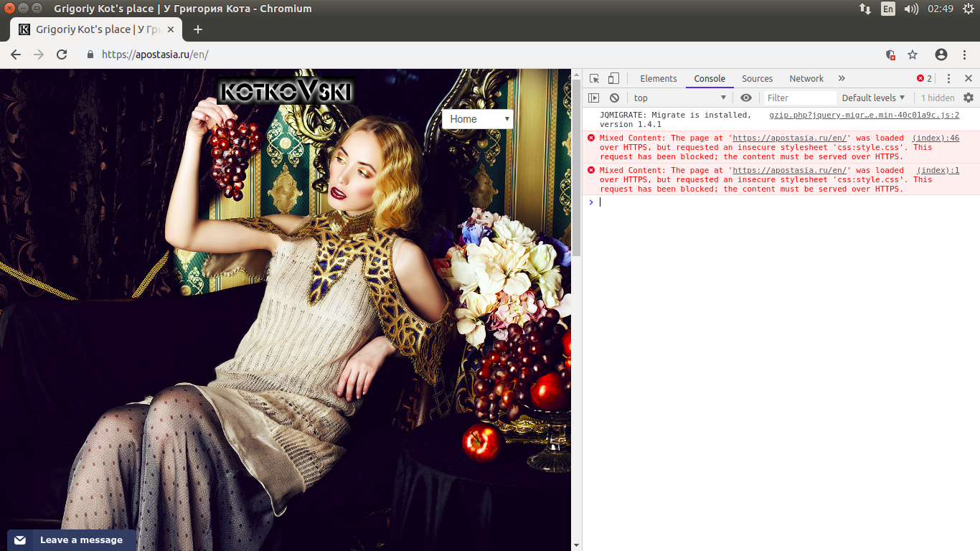Activate the inspect element picker icon
This screenshot has width=980, height=551.
tap(595, 79)
